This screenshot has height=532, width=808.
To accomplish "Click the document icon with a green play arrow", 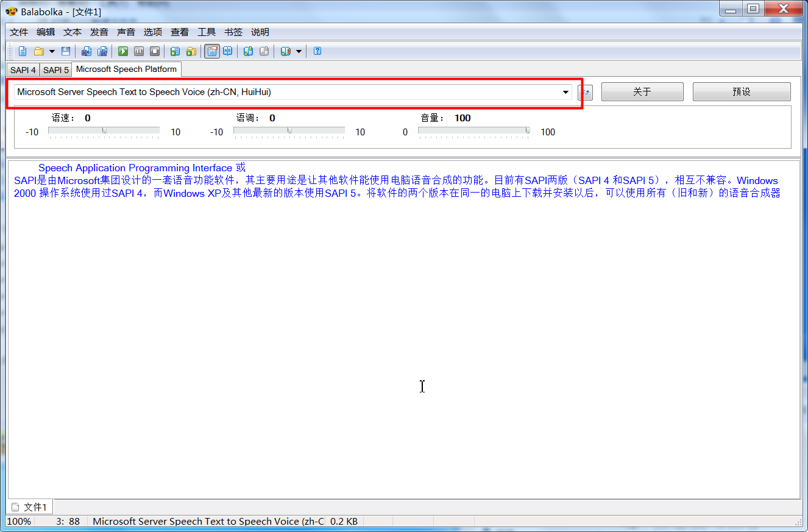I will [175, 51].
